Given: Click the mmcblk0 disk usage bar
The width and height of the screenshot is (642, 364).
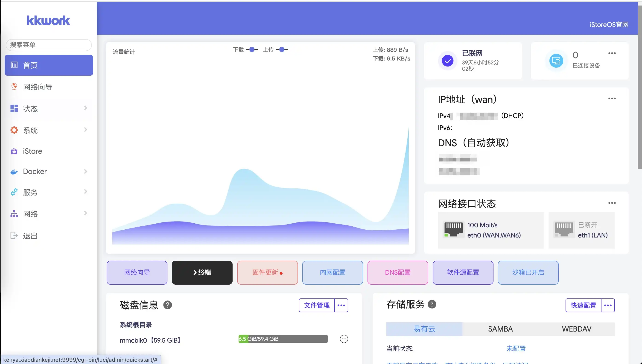Looking at the screenshot, I should click(x=283, y=339).
